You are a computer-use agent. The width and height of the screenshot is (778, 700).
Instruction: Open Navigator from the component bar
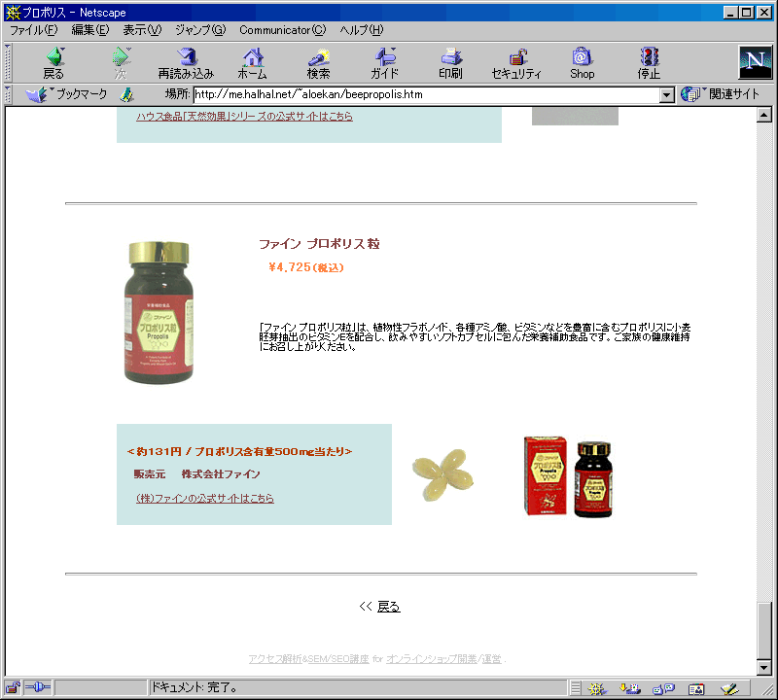coord(597,688)
